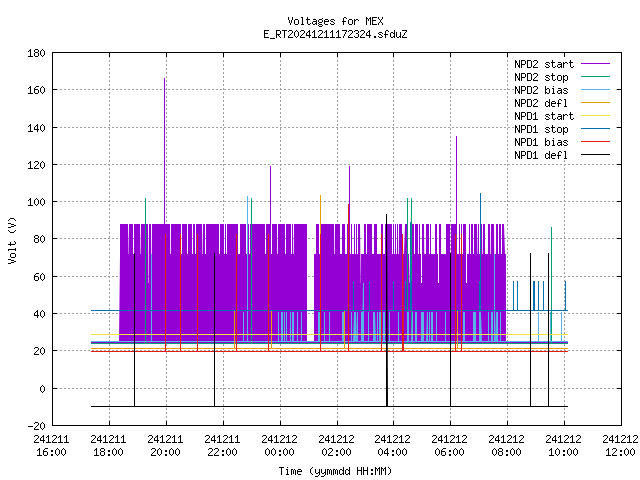This screenshot has width=640, height=480.
Task: Click the black NPD1 defl legend line
Action: [x=595, y=155]
